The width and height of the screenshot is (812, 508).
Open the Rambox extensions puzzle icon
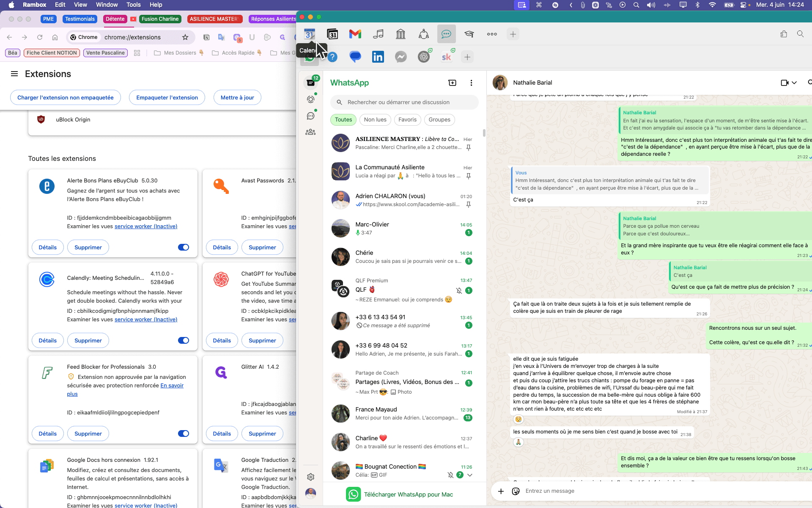click(784, 34)
